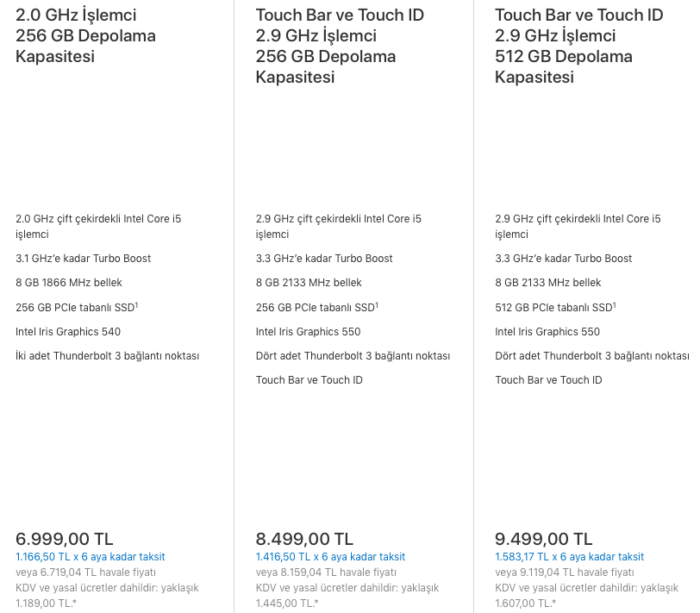Click the 6.999,00 TL price
This screenshot has width=700, height=613.
[65, 539]
